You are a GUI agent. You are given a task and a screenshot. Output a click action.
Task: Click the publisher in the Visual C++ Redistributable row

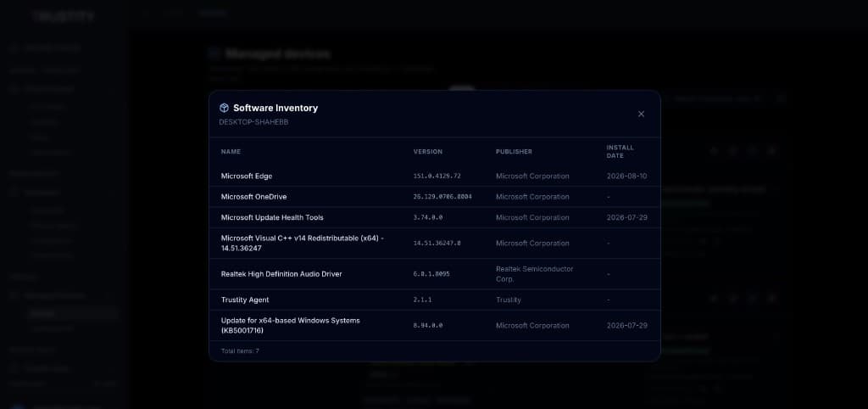[x=532, y=244]
